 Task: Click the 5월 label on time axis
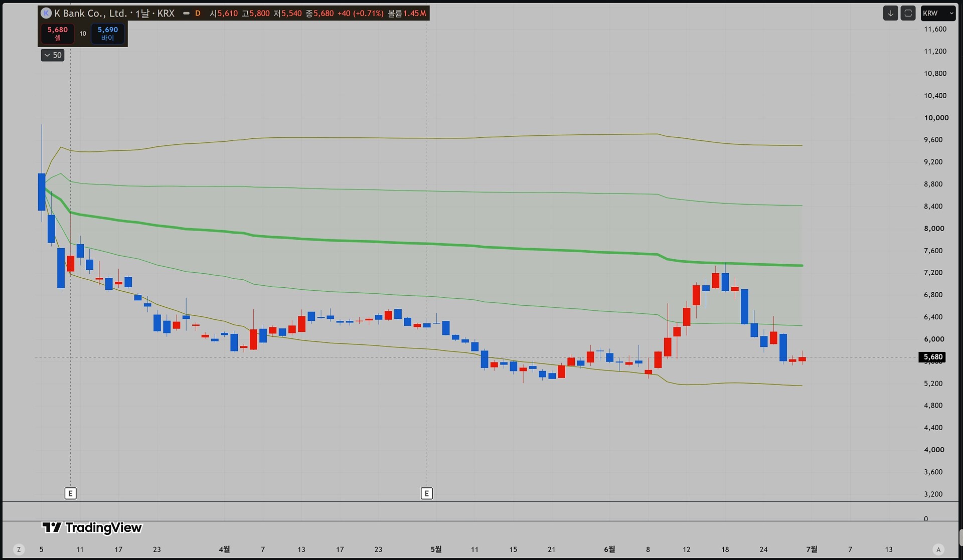[x=436, y=549]
